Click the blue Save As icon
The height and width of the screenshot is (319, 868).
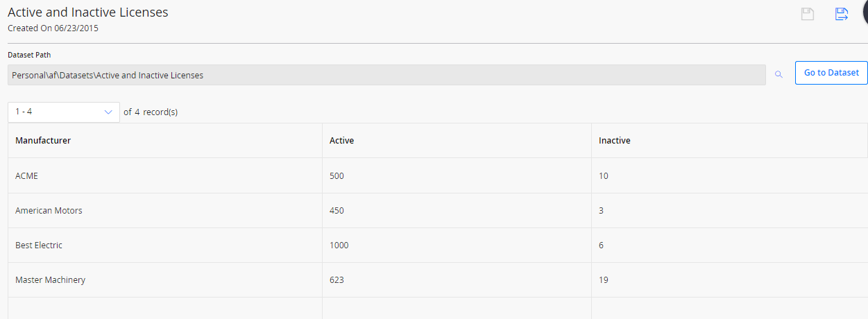click(842, 15)
